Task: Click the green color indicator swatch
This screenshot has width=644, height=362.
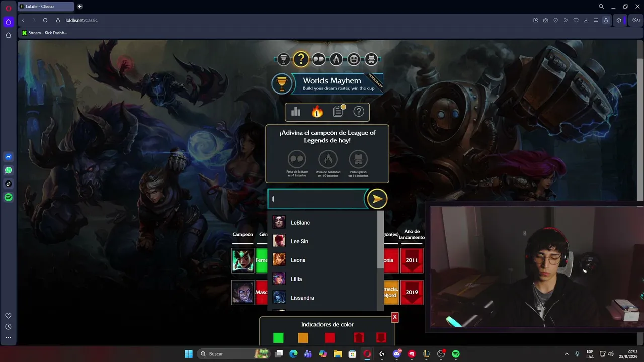Action: [278, 338]
